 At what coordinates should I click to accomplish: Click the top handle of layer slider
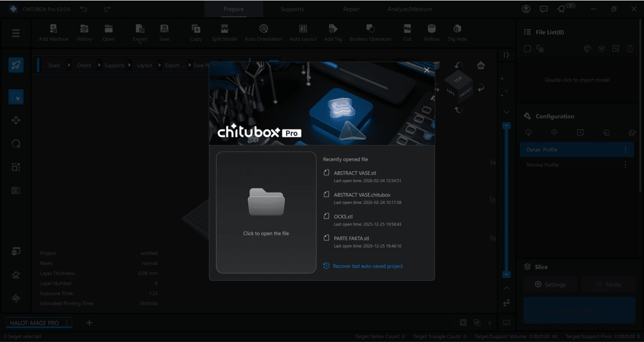(x=506, y=125)
